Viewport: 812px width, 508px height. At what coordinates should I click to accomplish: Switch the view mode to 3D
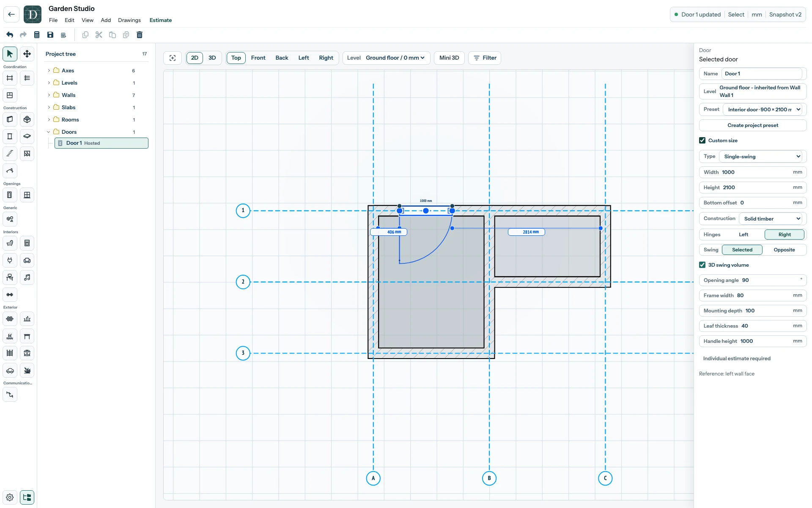(x=212, y=58)
